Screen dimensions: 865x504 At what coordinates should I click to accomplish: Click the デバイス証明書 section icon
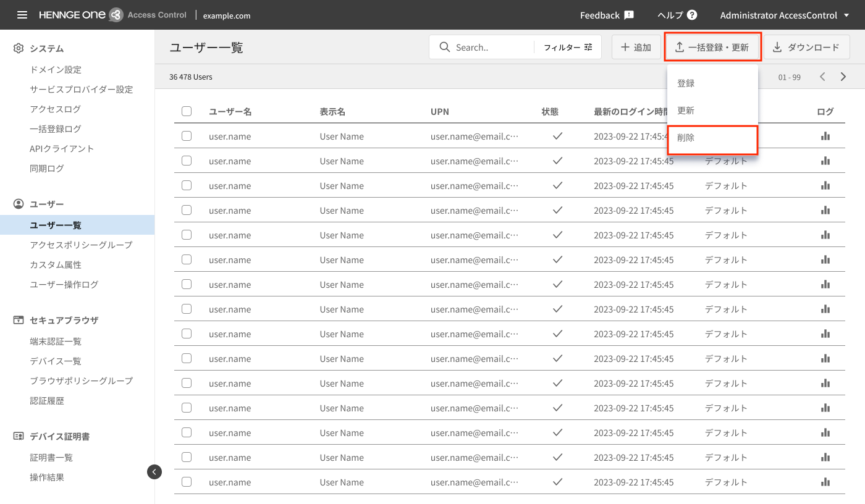(19, 436)
